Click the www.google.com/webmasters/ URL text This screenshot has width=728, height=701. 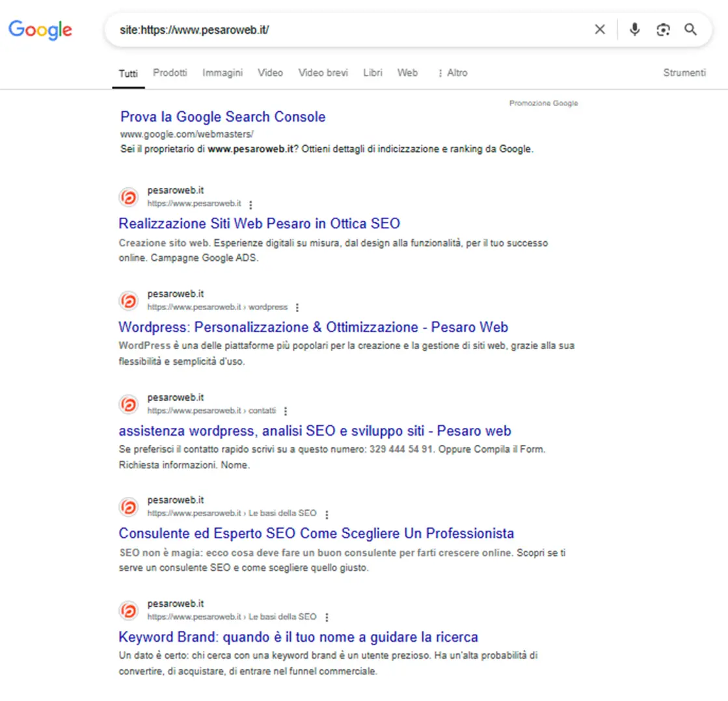tap(187, 134)
